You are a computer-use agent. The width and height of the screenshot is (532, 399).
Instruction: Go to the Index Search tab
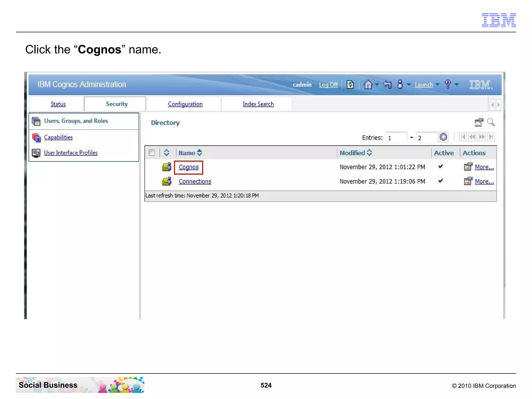pyautogui.click(x=258, y=104)
